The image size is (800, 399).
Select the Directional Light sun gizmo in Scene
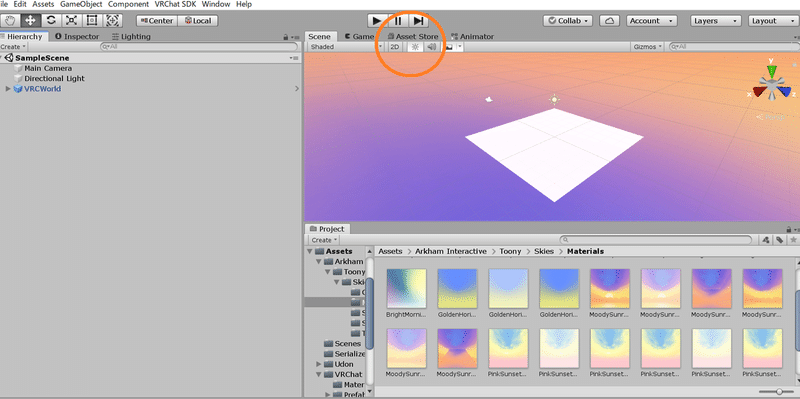pos(555,99)
